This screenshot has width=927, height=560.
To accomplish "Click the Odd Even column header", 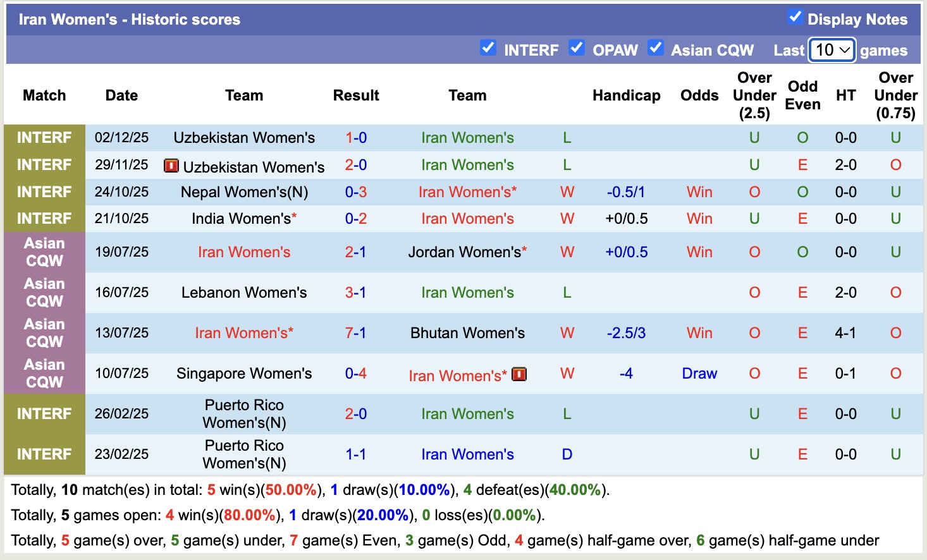I will (x=802, y=95).
